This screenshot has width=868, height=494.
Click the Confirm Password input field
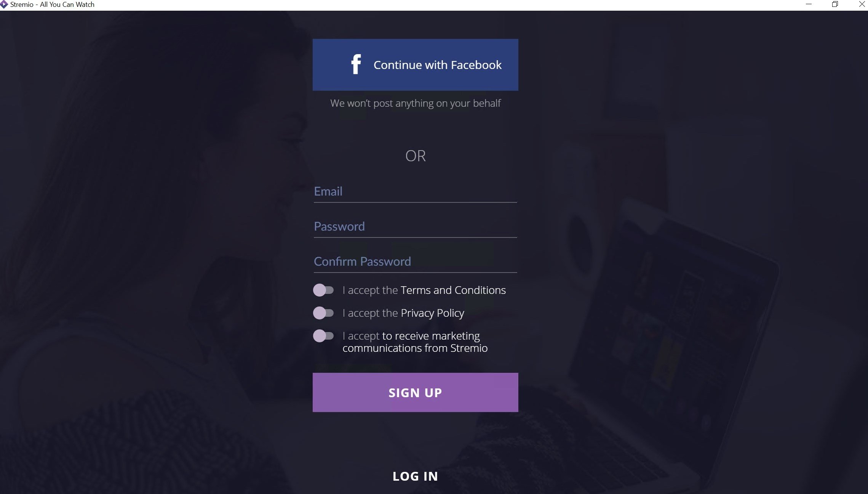coord(416,261)
